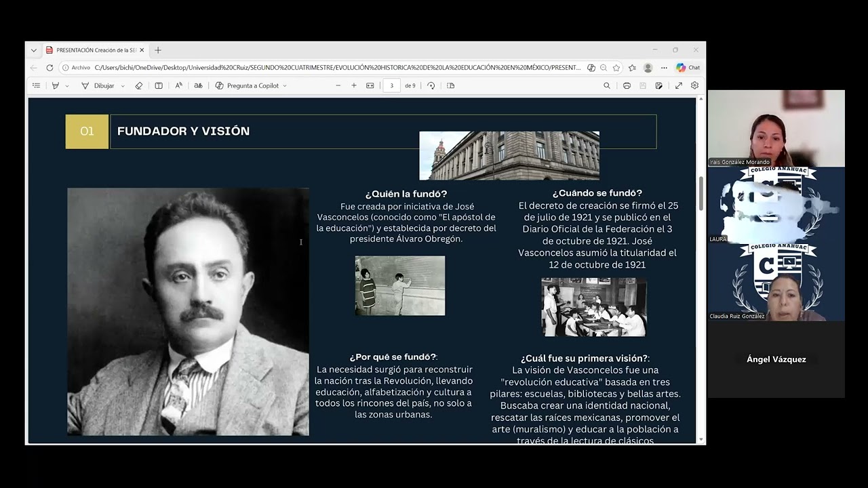
Task: Click the SEP building photo
Action: tap(509, 156)
